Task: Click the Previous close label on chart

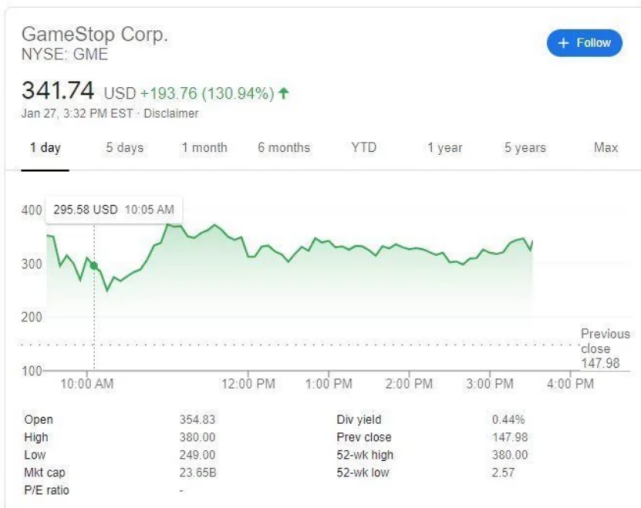Action: click(605, 341)
